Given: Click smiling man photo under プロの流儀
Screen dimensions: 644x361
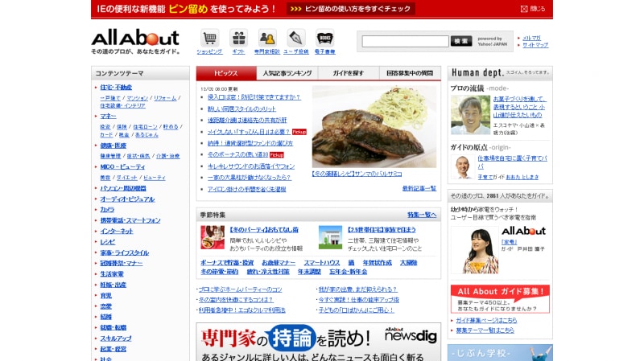Looking at the screenshot, I should click(x=470, y=115).
